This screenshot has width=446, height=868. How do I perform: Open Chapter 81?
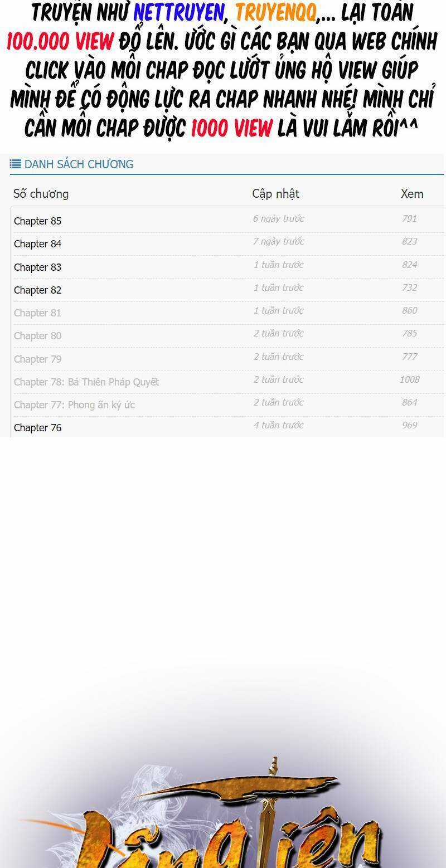point(37,313)
